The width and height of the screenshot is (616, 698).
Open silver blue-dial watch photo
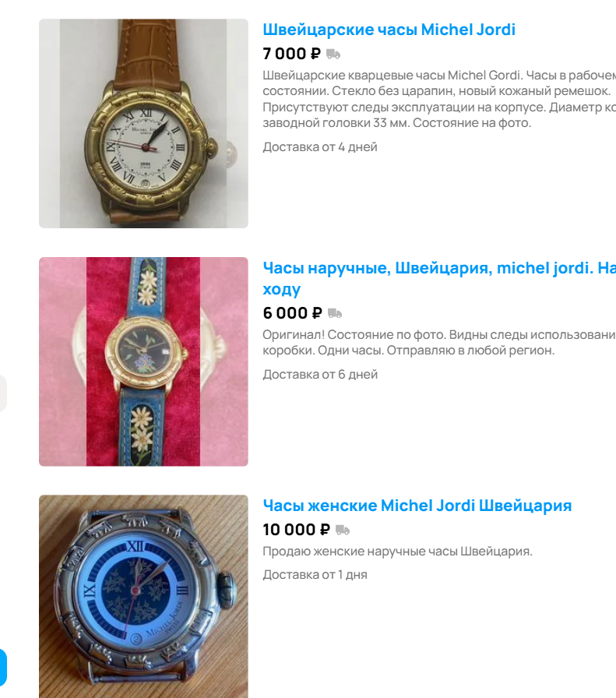pyautogui.click(x=143, y=597)
